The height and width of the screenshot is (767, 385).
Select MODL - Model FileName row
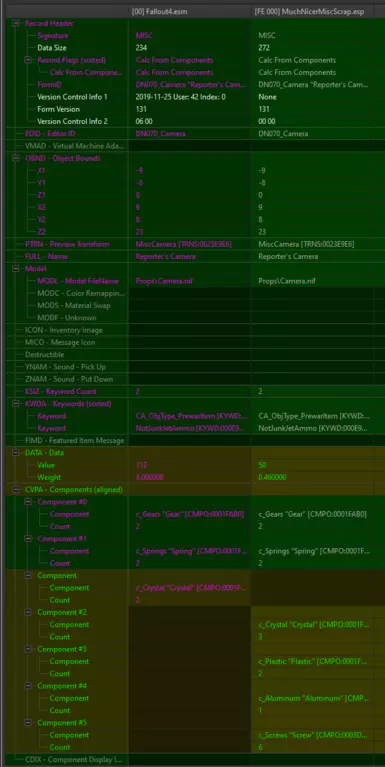[x=192, y=281]
